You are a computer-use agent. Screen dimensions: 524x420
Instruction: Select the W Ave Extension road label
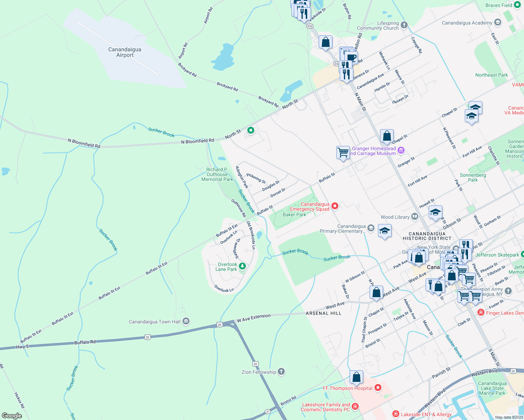[x=254, y=318]
